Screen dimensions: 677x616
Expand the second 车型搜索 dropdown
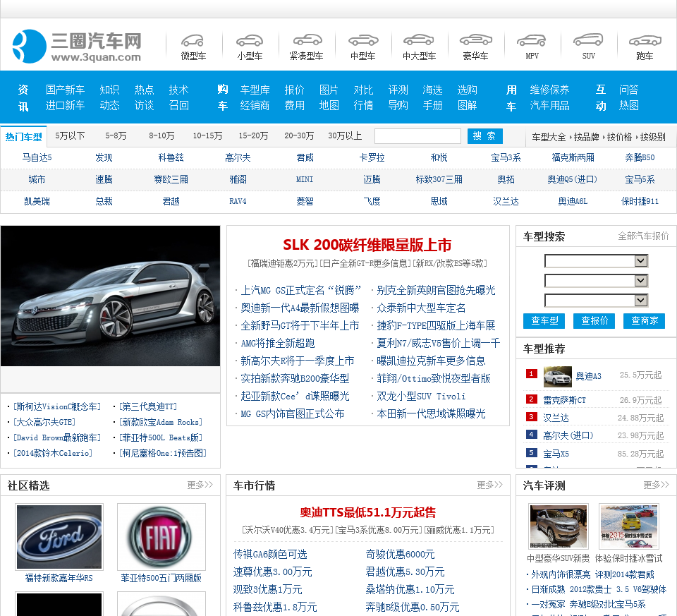596,281
